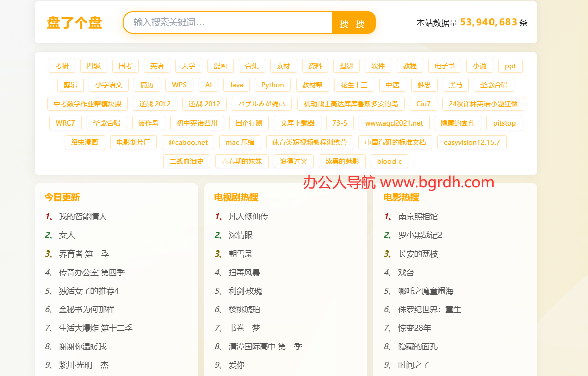Click the 体育类短视频教程训练营 tag
Viewport: 588px width, 376px height.
(310, 142)
